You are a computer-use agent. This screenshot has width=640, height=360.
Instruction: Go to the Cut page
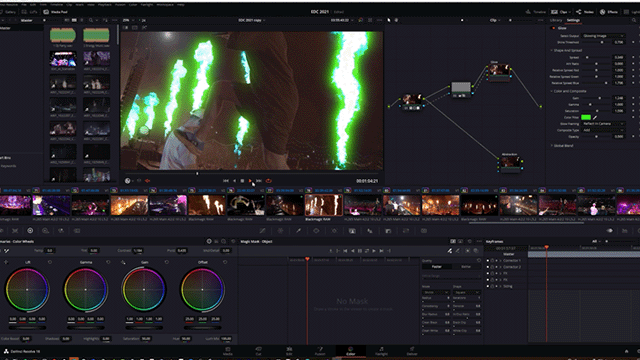point(258,351)
